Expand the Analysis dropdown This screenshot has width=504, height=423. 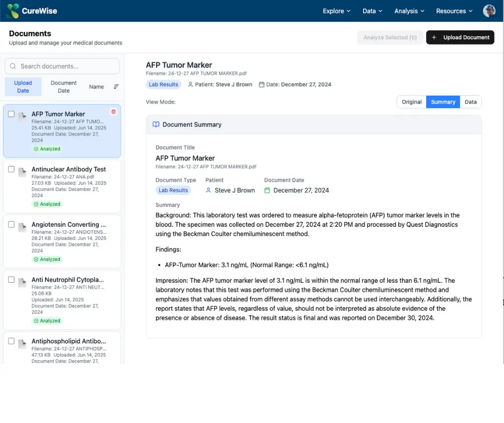[409, 11]
